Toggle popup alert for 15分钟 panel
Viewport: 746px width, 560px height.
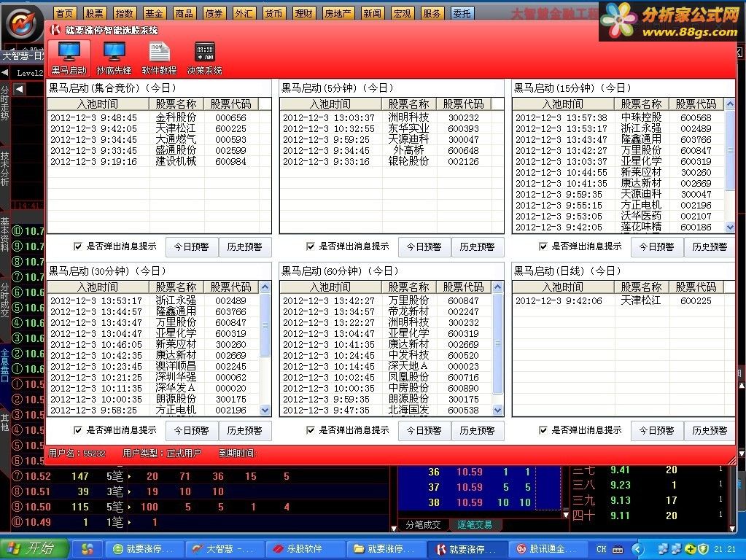click(x=543, y=246)
